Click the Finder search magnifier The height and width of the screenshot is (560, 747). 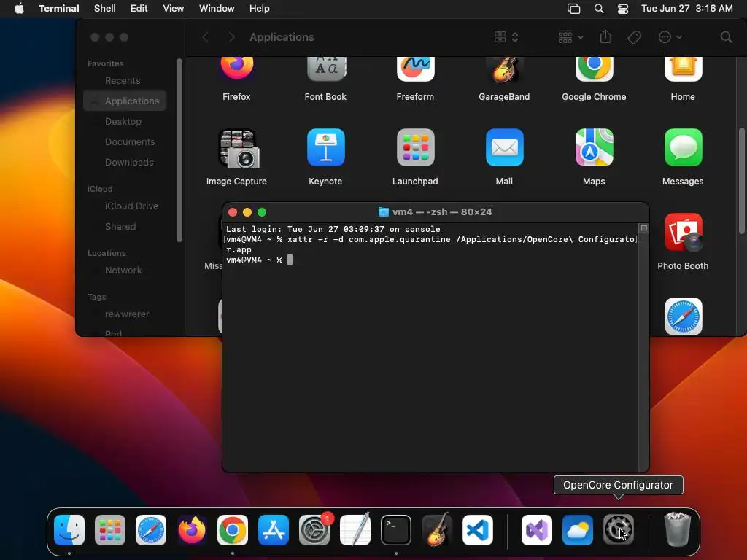coord(726,37)
